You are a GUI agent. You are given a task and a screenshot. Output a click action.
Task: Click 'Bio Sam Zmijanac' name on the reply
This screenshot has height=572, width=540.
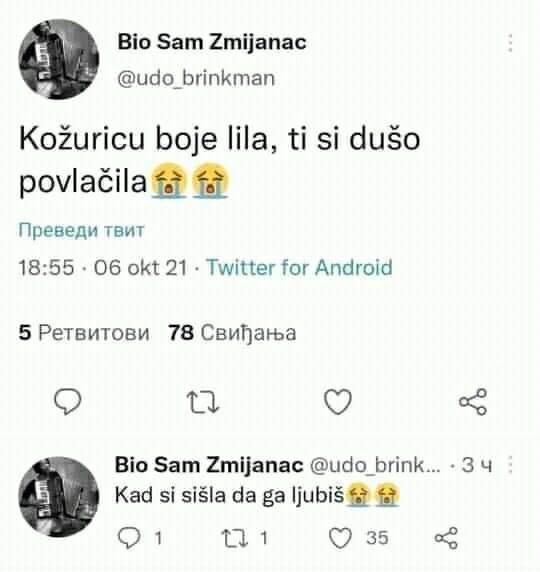tap(209, 465)
